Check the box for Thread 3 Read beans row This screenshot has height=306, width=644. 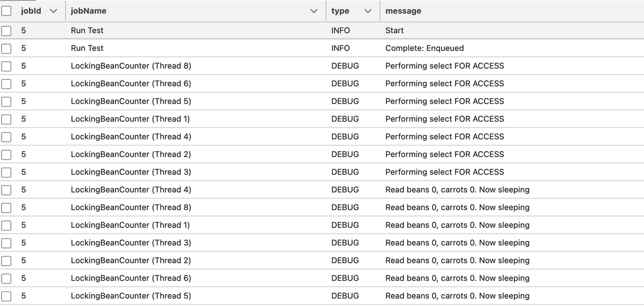(6, 243)
